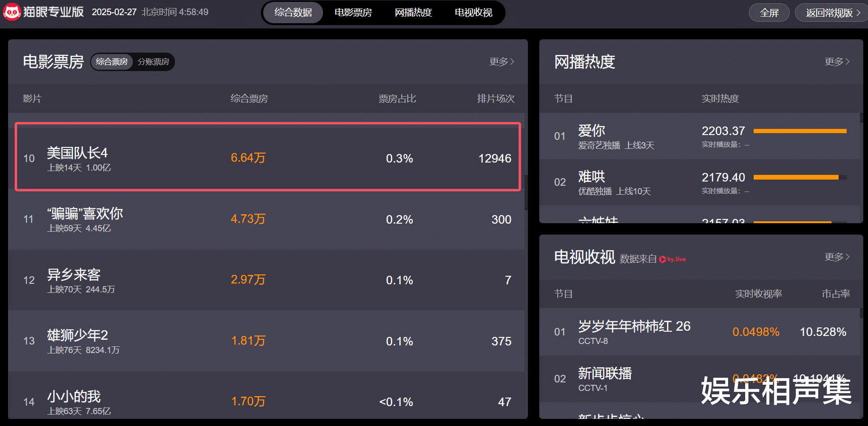Click the 全屏 fullscreen button
The height and width of the screenshot is (426, 868).
tap(769, 13)
